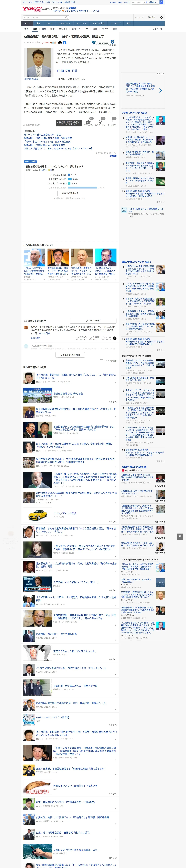The image size is (186, 868).
Task: Open settings gear icon in header
Action: click(x=161, y=18)
